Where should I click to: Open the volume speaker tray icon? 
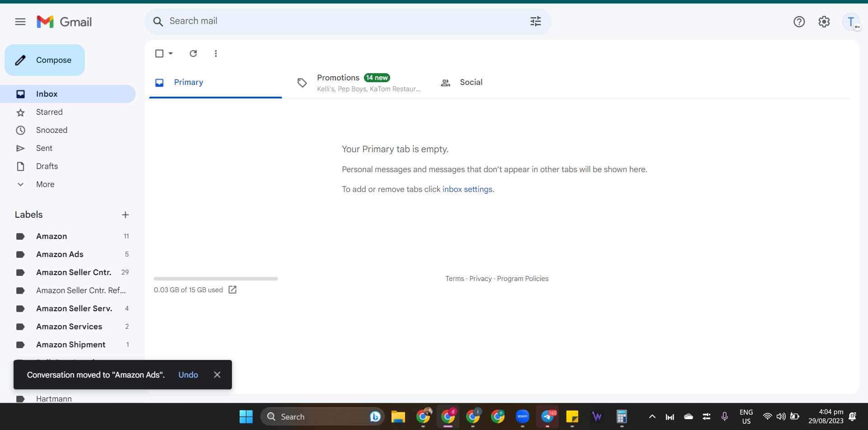(x=781, y=416)
